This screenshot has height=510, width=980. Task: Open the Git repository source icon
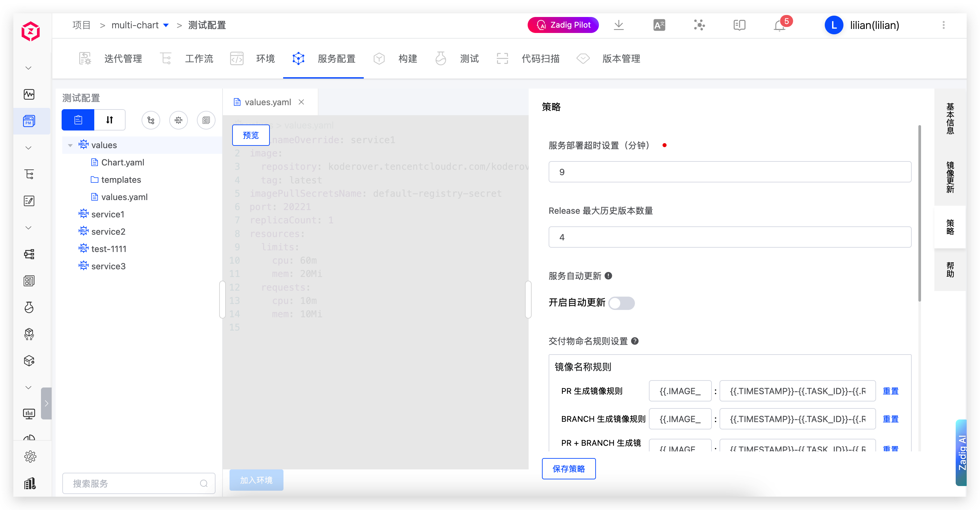pos(151,120)
